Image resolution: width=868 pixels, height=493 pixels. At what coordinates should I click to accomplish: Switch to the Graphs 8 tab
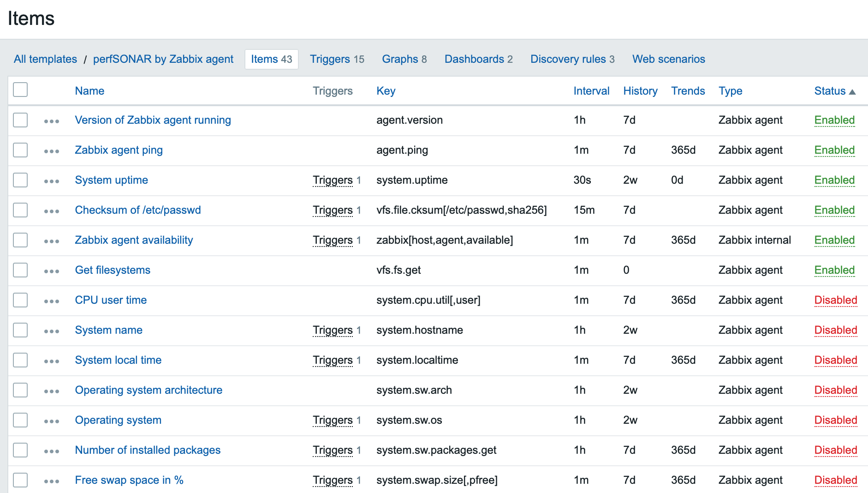(x=404, y=59)
